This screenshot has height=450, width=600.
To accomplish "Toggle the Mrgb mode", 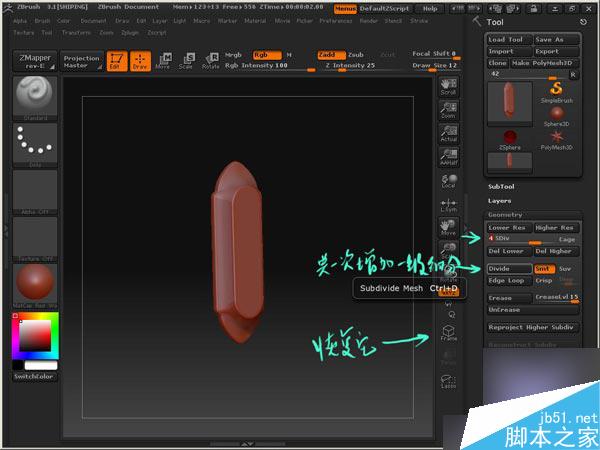I will pyautogui.click(x=233, y=55).
